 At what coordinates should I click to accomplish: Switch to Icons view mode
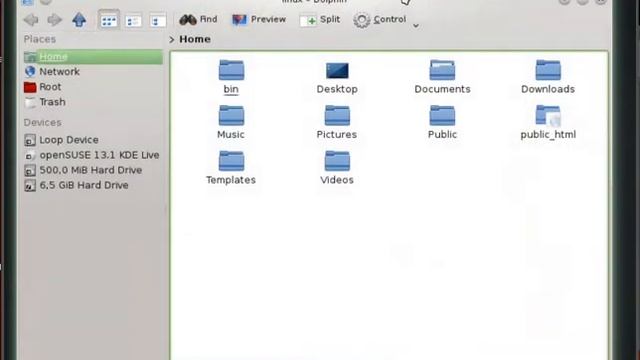click(109, 20)
